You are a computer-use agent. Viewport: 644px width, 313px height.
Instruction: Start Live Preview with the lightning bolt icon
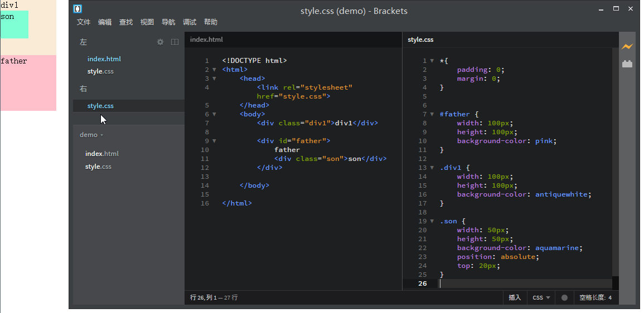627,47
